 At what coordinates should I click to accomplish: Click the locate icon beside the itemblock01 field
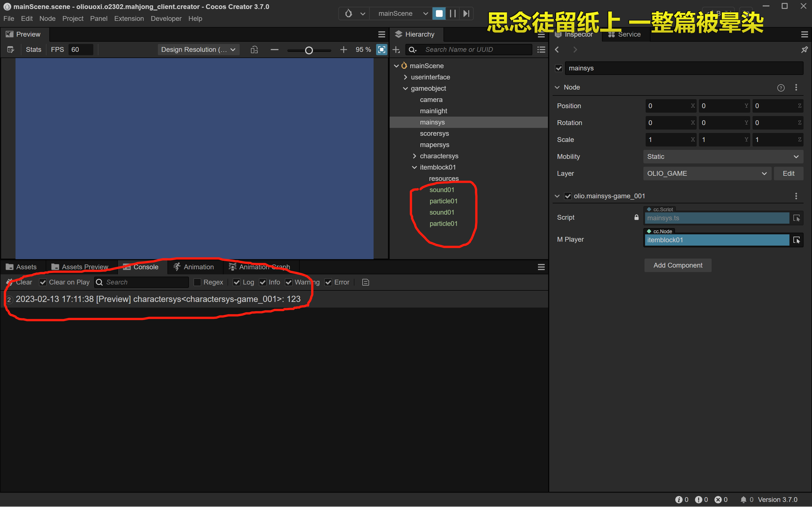(796, 240)
